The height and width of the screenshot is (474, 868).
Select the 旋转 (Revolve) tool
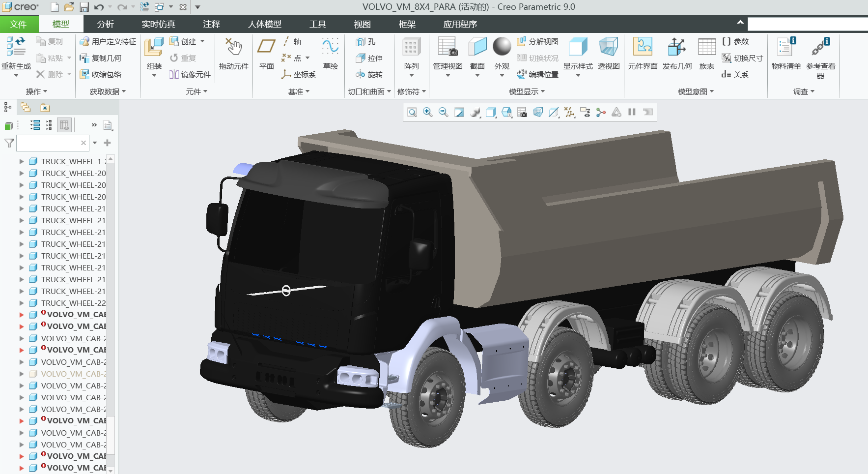pyautogui.click(x=369, y=74)
